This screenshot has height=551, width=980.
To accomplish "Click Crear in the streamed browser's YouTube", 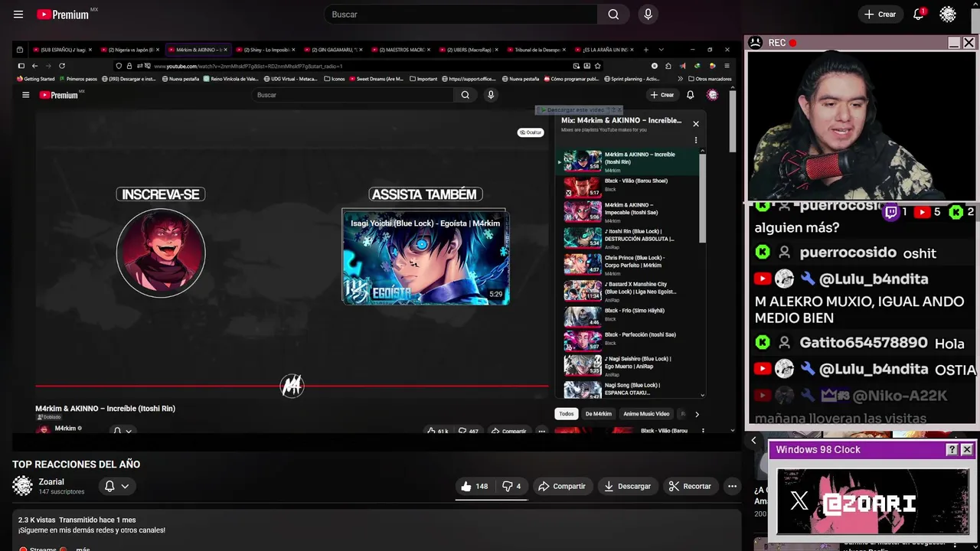I will pyautogui.click(x=662, y=95).
